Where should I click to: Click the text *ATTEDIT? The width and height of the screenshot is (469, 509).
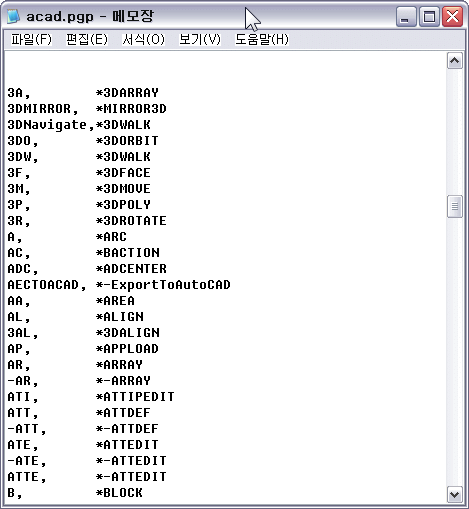click(127, 445)
